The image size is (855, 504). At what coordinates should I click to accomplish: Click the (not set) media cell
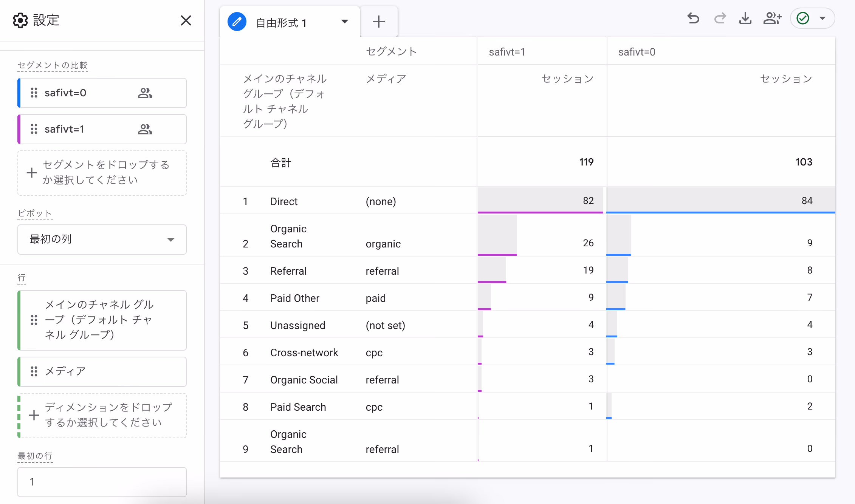pos(385,325)
